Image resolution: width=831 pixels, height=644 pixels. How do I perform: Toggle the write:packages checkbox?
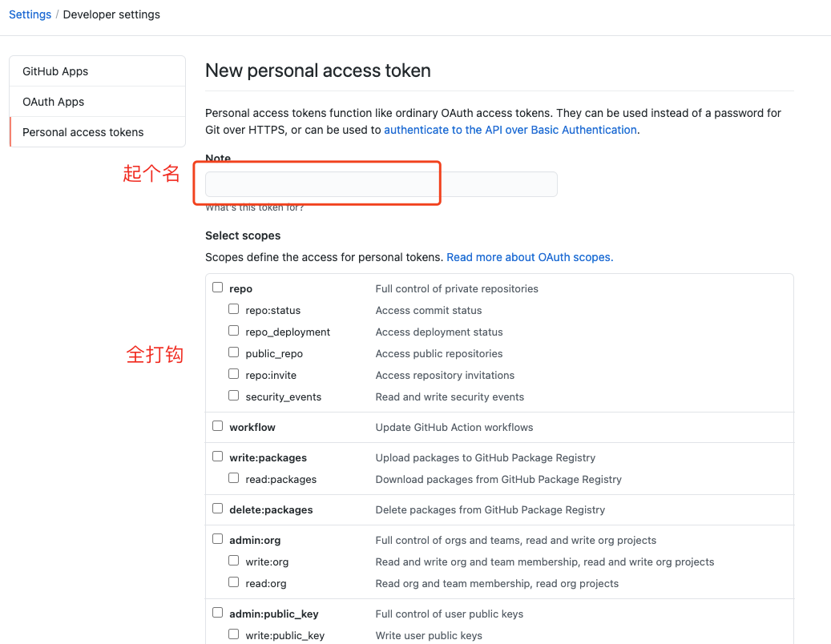coord(218,457)
